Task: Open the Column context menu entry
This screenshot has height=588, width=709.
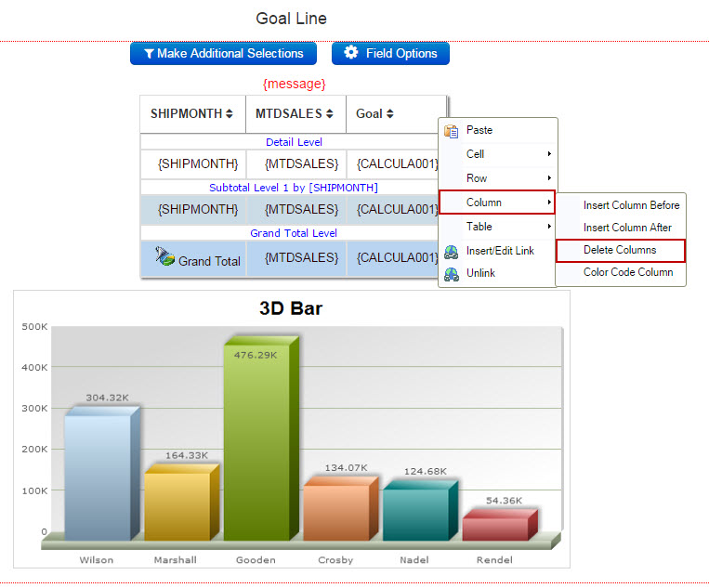Action: (497, 202)
